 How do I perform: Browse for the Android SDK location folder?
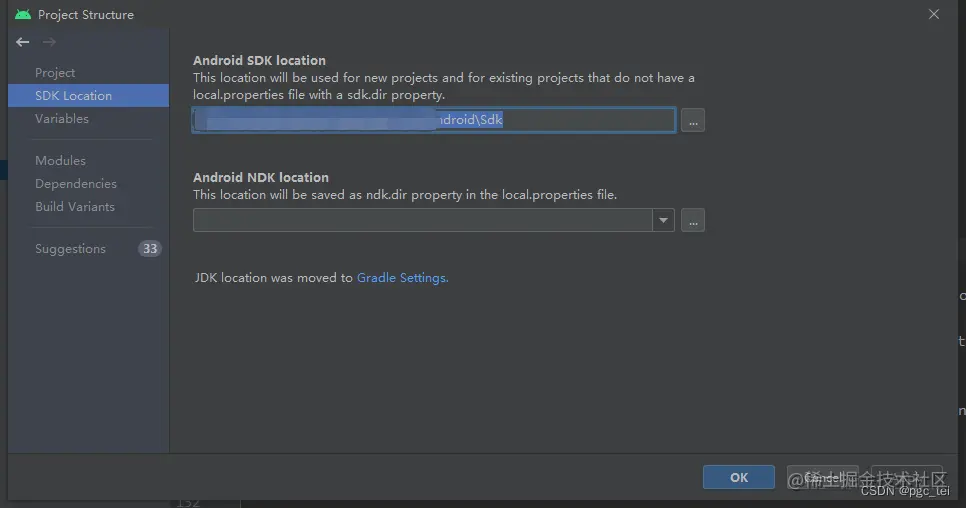click(692, 120)
